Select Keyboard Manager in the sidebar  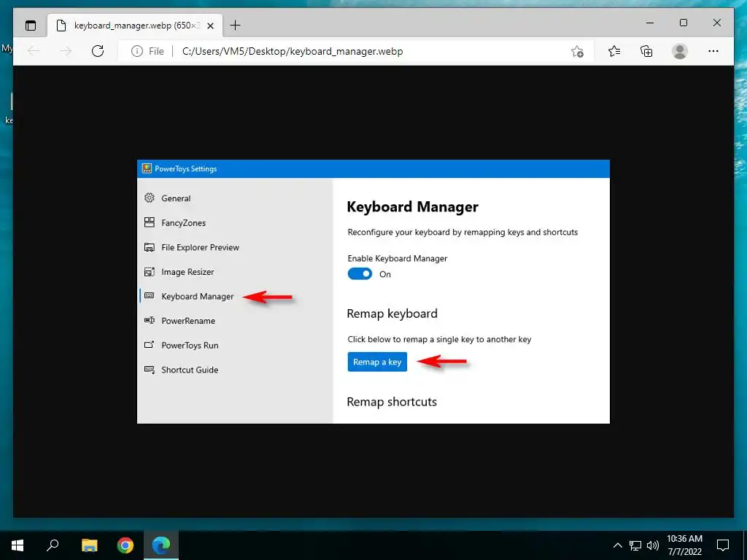[x=197, y=296]
